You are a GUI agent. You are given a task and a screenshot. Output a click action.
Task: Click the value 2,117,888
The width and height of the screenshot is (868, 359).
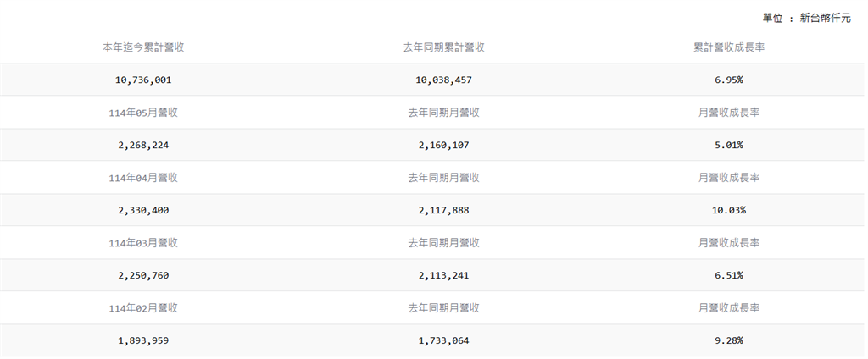click(443, 211)
